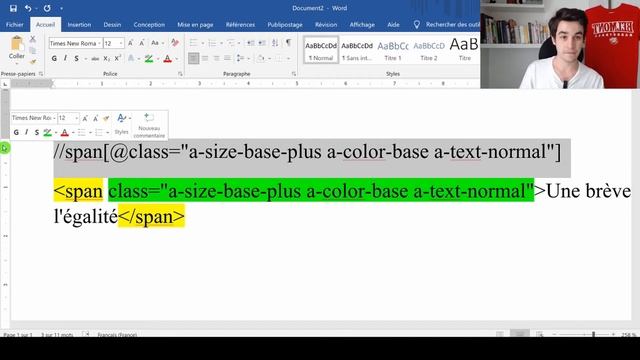Viewport: 640px width, 360px height.
Task: Select Align left in the ribbon
Action: pos(193,58)
